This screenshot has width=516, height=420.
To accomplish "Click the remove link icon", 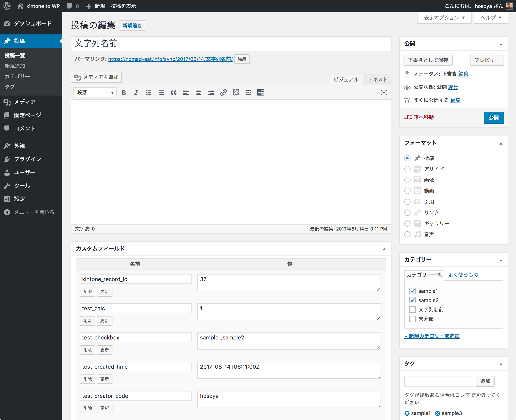I will click(x=236, y=92).
